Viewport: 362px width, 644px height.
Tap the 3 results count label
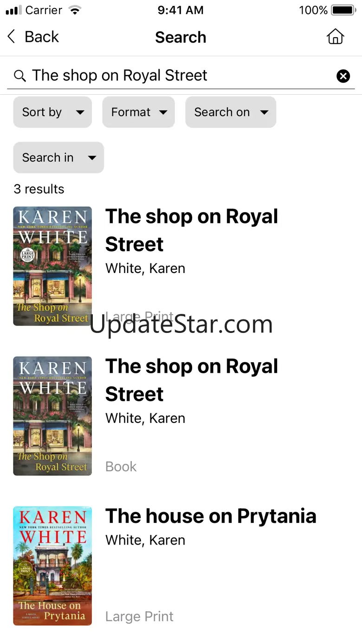[39, 189]
